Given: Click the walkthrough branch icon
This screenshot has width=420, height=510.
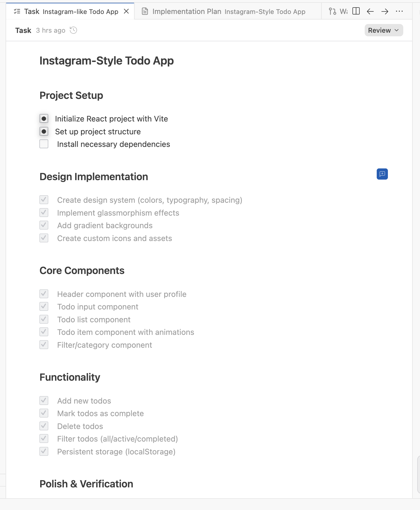Looking at the screenshot, I should [333, 11].
